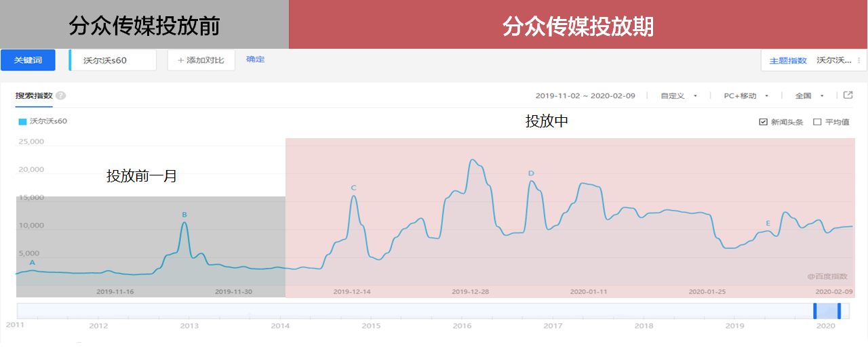Click the 沃尔沃s60 legend label

[x=48, y=122]
